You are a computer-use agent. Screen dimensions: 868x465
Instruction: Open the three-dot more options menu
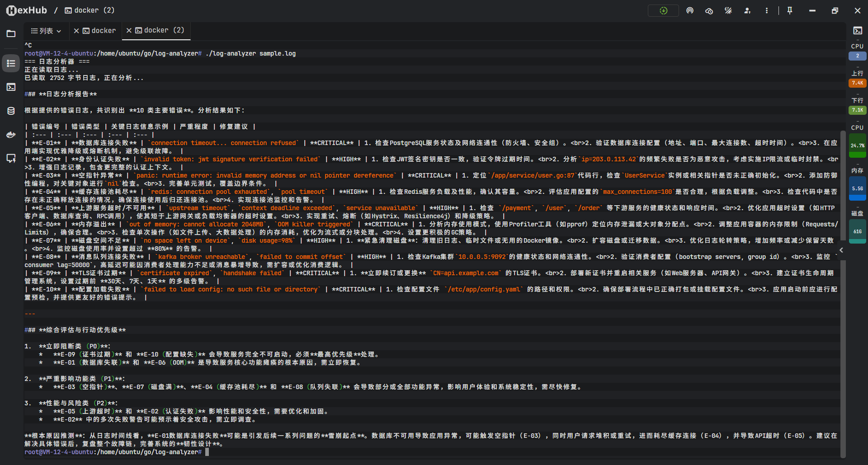(x=766, y=10)
